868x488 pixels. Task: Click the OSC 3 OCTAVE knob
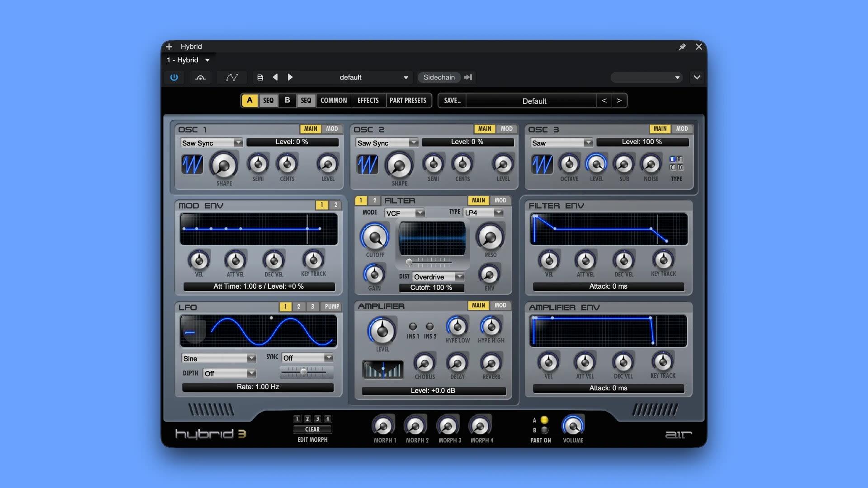(x=569, y=164)
